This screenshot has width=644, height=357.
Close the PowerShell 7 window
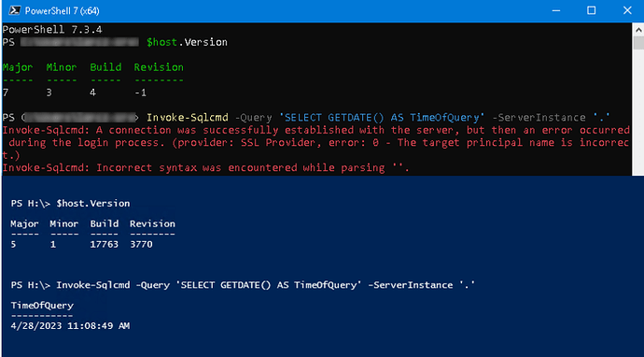[627, 10]
